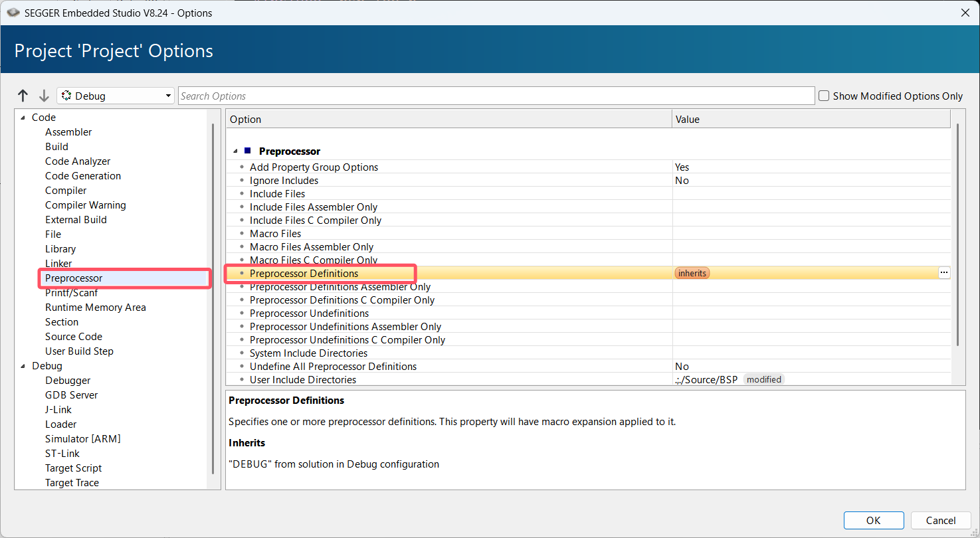Select Ignore Includes option row
Screen dimensions: 980x538
tap(588, 181)
